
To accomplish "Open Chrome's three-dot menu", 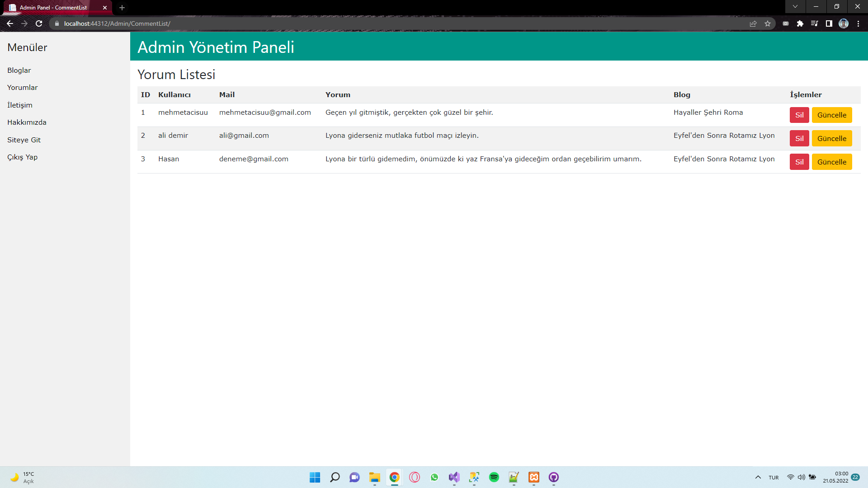I will tap(858, 23).
